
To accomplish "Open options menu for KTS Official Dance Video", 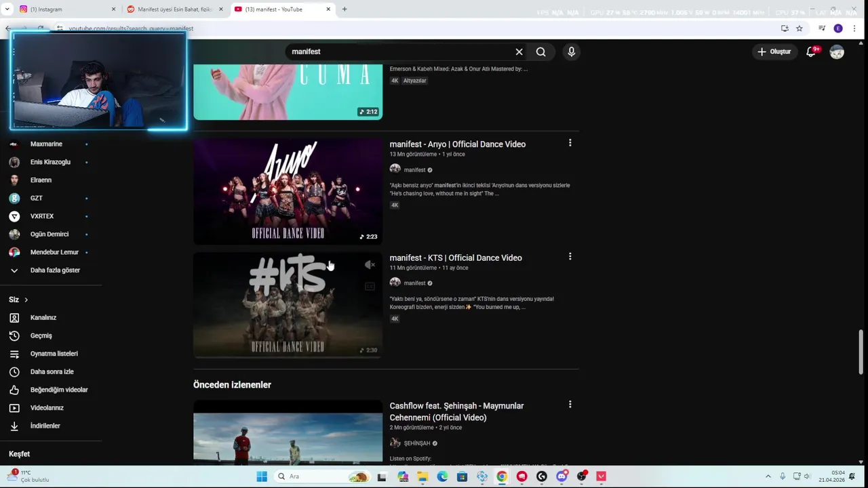I will (x=570, y=257).
